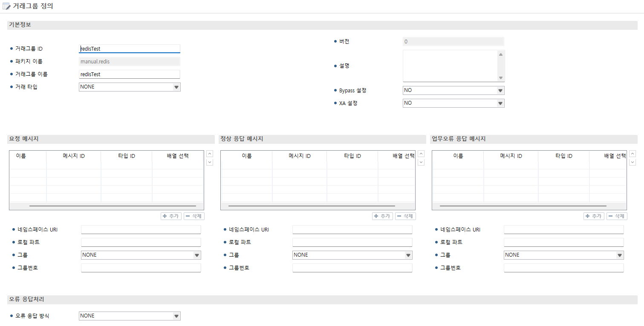Select the 메시지 ID column header in 요청 메시지
This screenshot has width=644, height=326.
[x=73, y=156]
